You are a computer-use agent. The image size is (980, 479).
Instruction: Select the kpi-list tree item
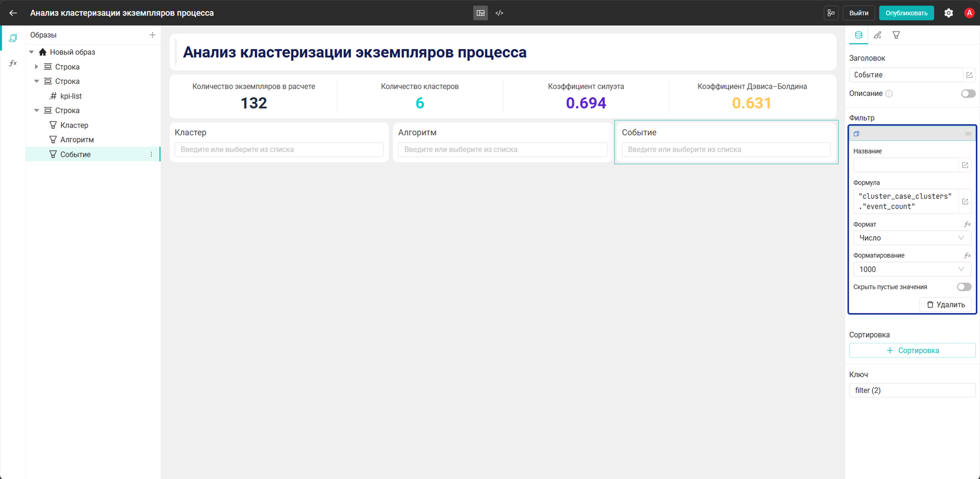(x=71, y=96)
